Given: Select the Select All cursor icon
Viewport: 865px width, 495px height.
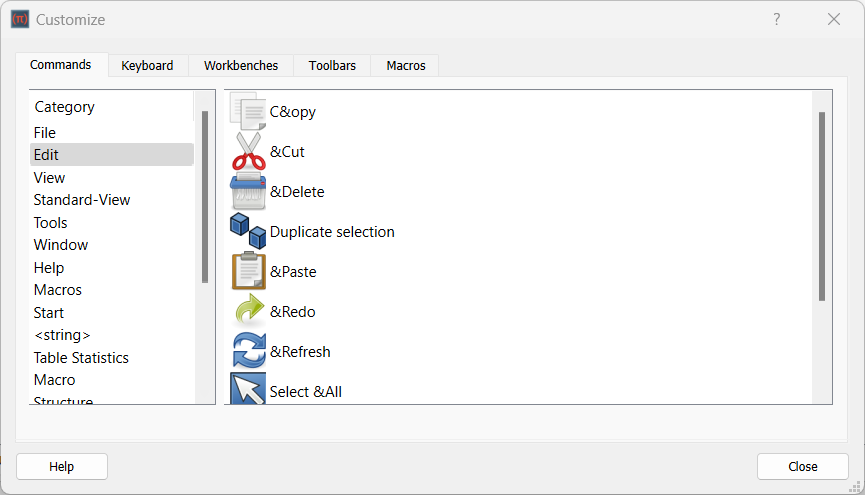Looking at the screenshot, I should [x=248, y=389].
